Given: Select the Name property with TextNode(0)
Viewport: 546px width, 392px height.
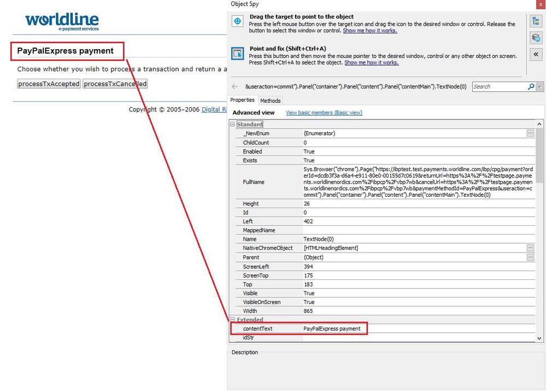Looking at the screenshot, I should tap(385, 239).
